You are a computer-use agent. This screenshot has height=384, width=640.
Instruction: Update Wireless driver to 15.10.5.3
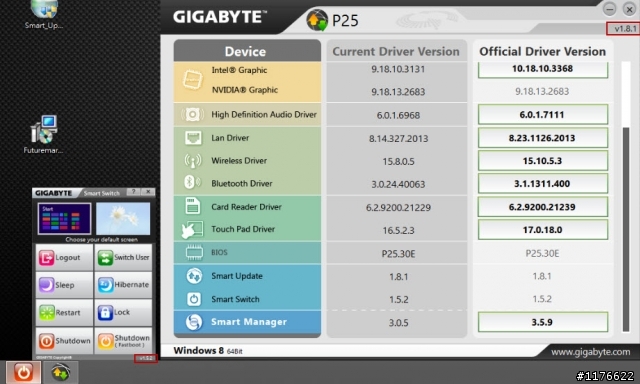[x=542, y=161]
